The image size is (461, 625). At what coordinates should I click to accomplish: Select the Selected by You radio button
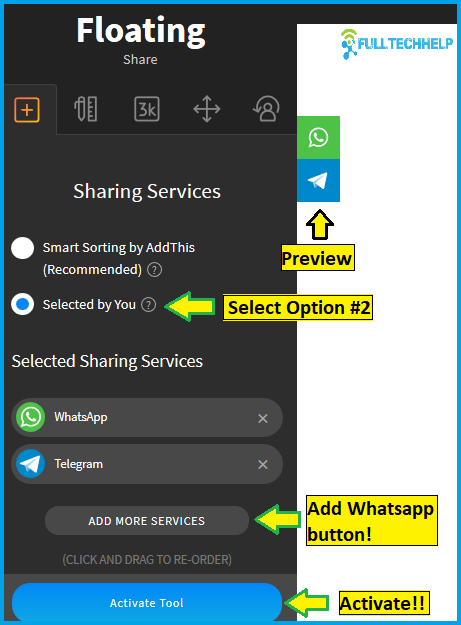(23, 305)
